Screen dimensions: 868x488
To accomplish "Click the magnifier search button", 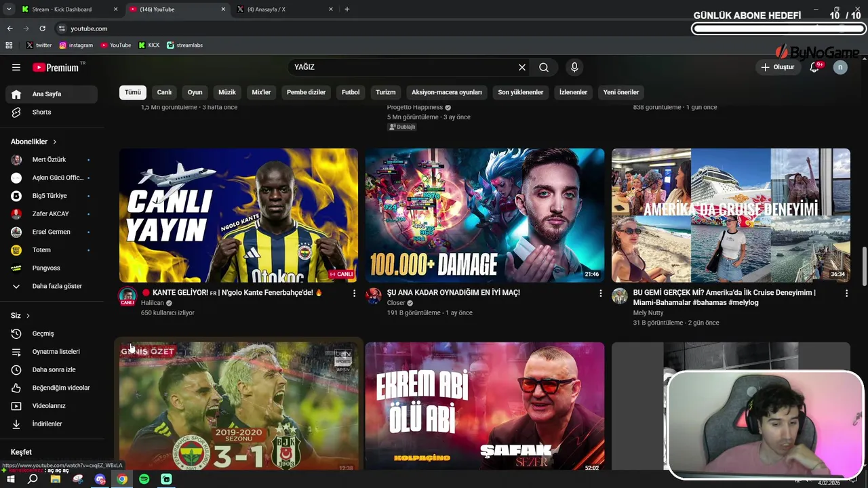I will coord(544,67).
